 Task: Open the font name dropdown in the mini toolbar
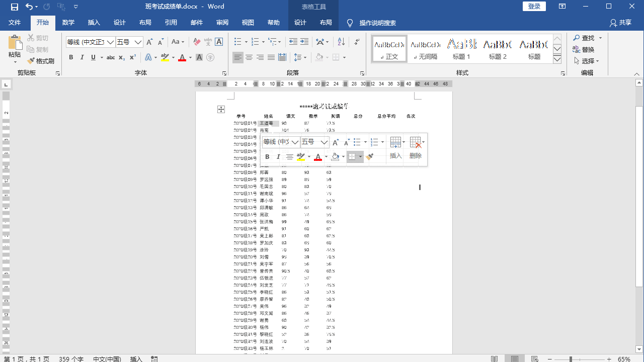pos(295,142)
